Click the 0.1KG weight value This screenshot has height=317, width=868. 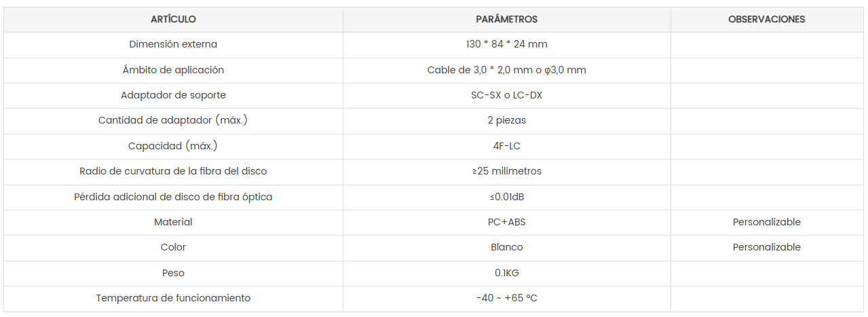point(506,273)
